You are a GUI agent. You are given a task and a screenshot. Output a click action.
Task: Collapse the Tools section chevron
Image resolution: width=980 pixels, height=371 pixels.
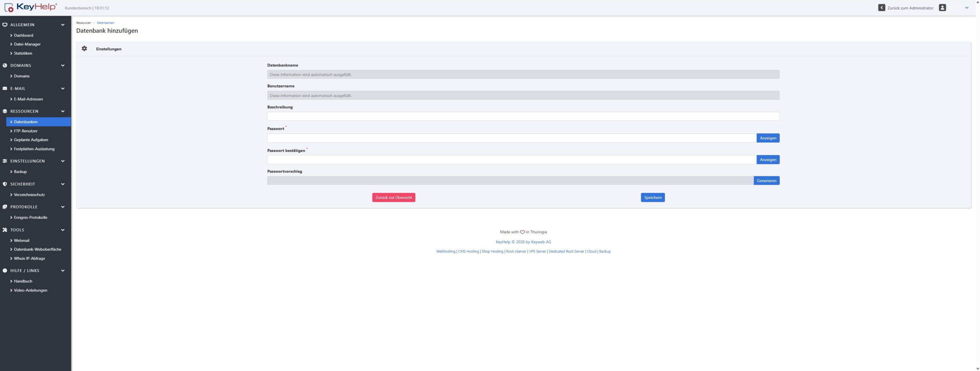tap(63, 230)
